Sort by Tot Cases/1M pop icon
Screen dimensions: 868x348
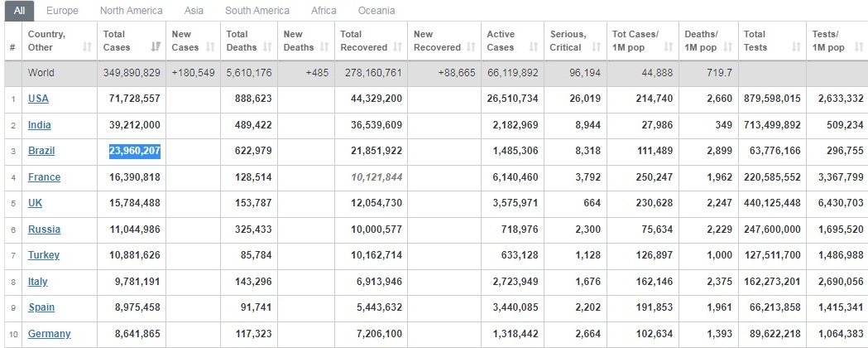[x=668, y=47]
